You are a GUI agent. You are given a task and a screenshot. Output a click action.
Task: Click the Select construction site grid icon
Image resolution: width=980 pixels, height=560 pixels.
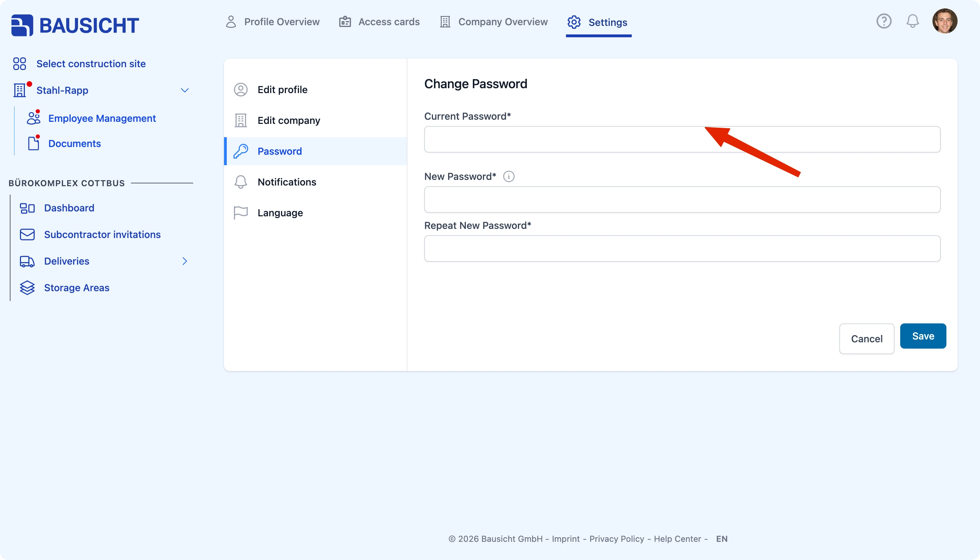click(x=19, y=64)
